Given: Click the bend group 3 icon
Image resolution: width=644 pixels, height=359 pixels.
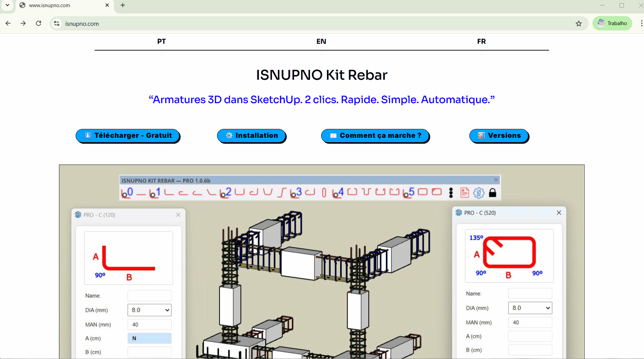Looking at the screenshot, I should pyautogui.click(x=296, y=192).
